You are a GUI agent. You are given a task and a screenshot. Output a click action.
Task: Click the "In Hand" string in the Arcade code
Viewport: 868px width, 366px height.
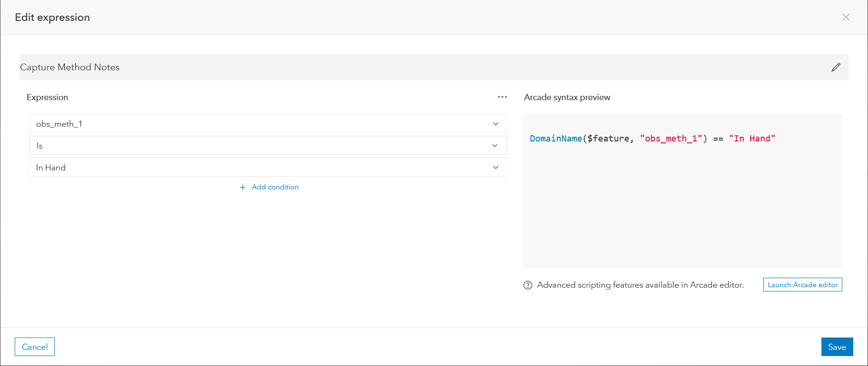pos(752,139)
